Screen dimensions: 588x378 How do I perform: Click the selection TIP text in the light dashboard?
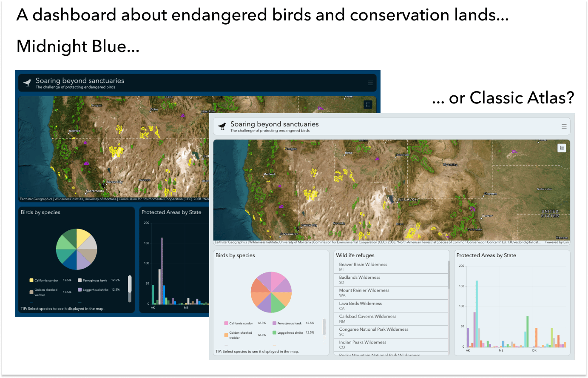257,352
